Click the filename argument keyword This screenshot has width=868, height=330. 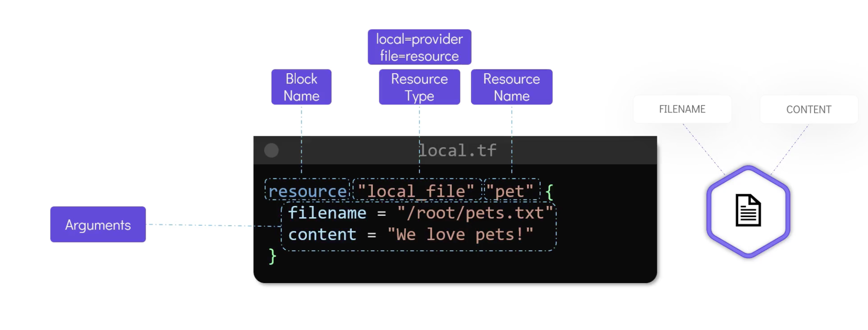pyautogui.click(x=327, y=213)
